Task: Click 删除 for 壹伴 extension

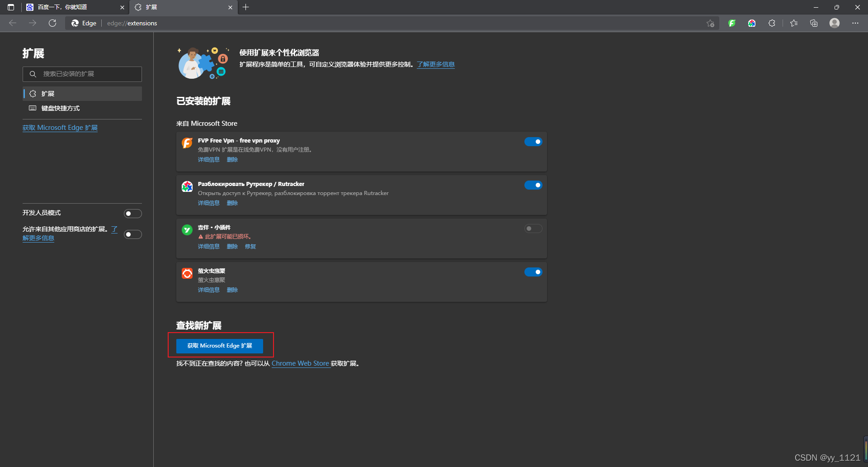Action: [232, 246]
